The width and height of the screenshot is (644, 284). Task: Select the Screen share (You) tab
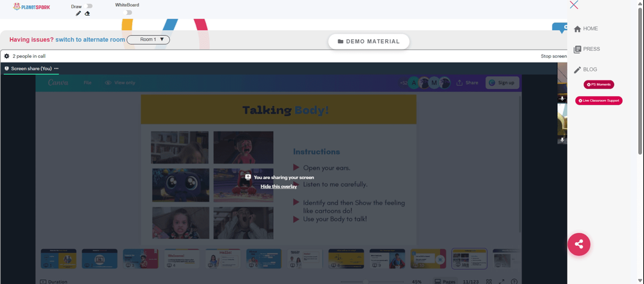[31, 69]
